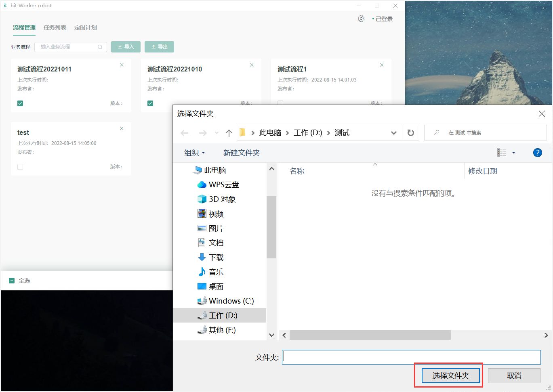Click 新建文件夹 button
The height and width of the screenshot is (392, 553).
tap(241, 153)
